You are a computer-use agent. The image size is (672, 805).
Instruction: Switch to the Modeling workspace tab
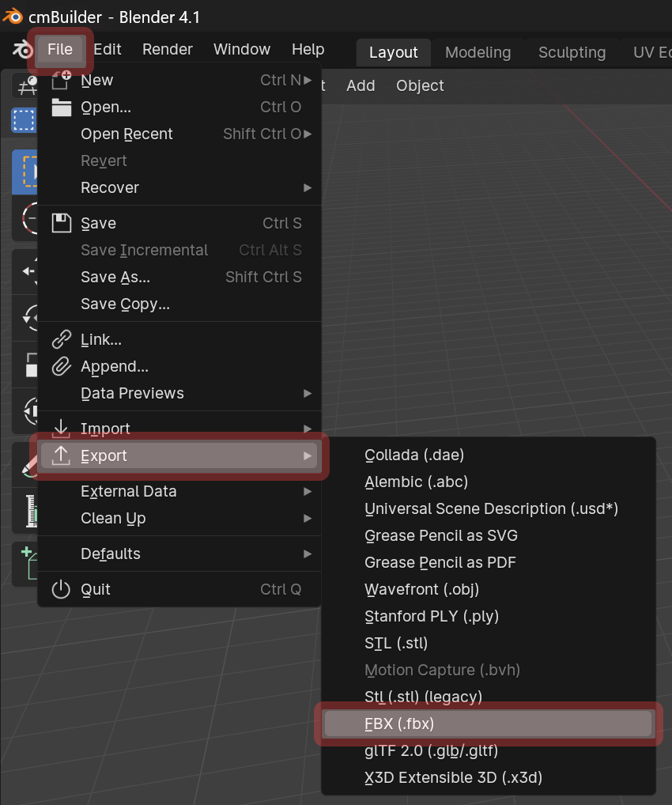pyautogui.click(x=478, y=52)
